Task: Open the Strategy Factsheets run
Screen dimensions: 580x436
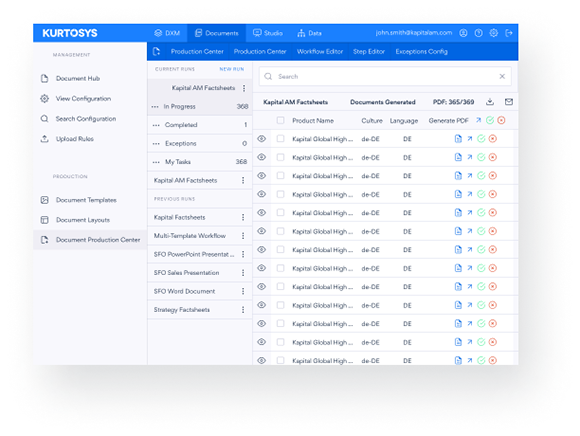Action: pos(182,310)
